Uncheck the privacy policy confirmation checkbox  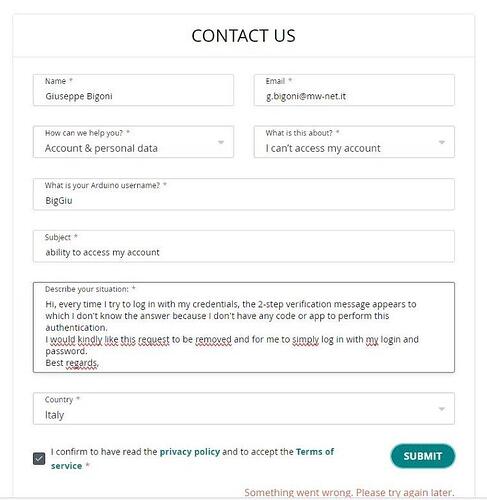pyautogui.click(x=39, y=459)
